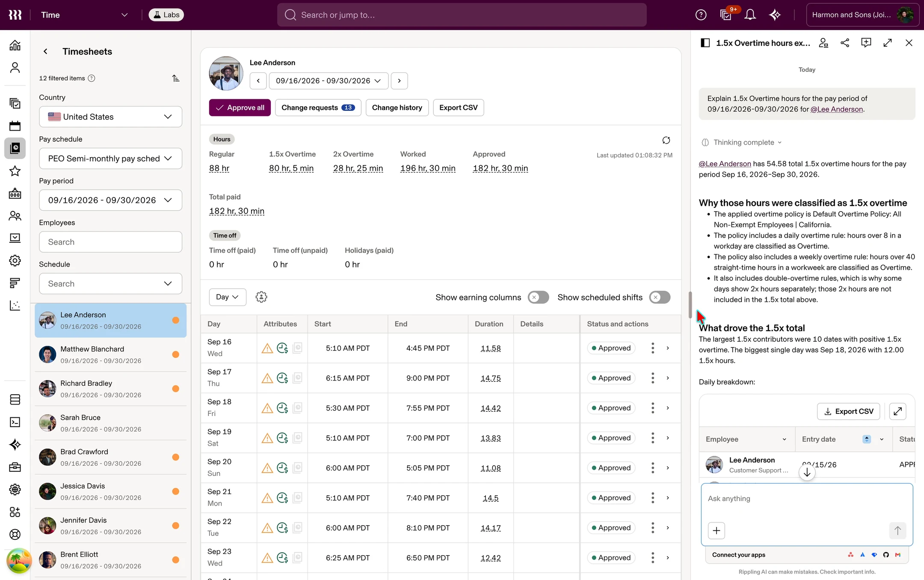Open the 1.5x Overtime value 80 hr, 5 min
Image resolution: width=924 pixels, height=580 pixels.
click(291, 169)
